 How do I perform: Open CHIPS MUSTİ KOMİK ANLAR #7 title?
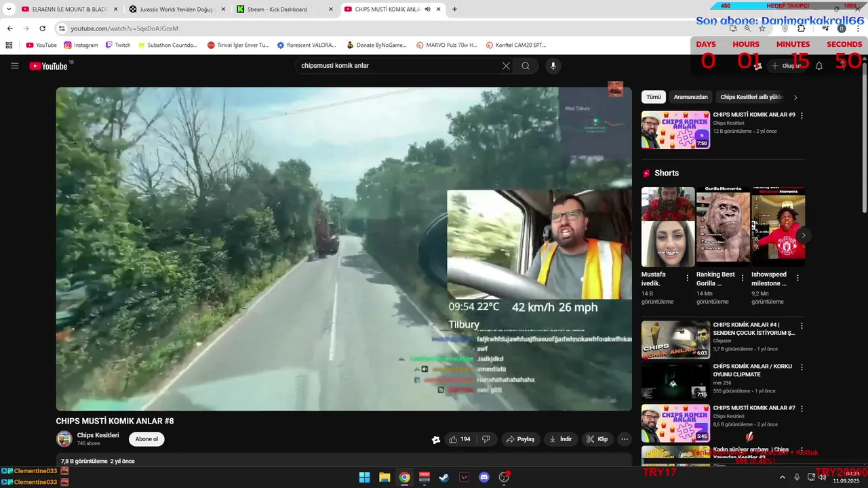coord(754,408)
